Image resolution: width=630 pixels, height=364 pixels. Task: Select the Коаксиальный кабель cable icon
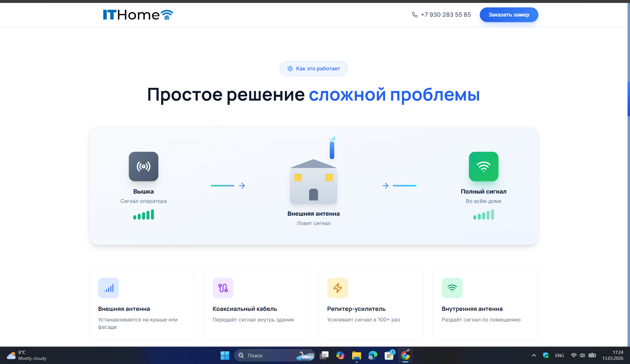223,288
